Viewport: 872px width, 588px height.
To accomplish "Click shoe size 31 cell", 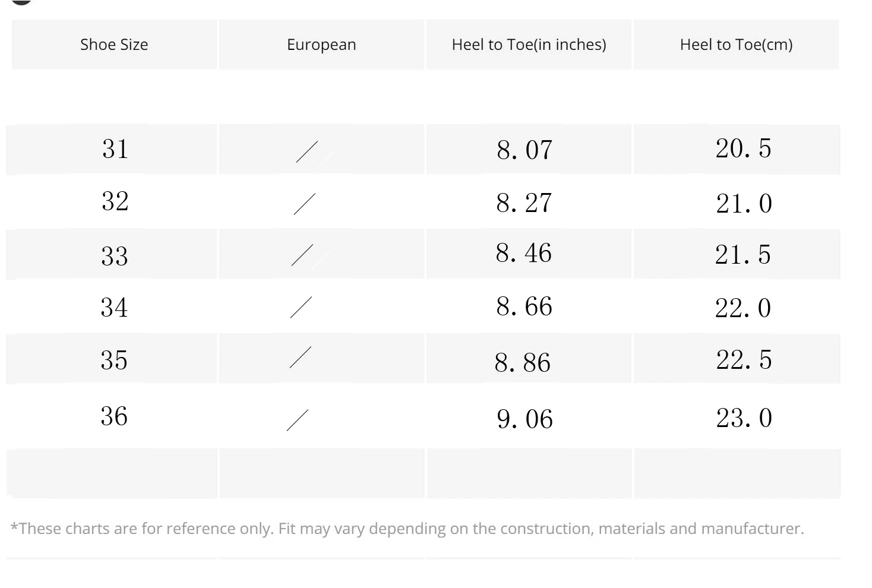I will click(x=115, y=148).
